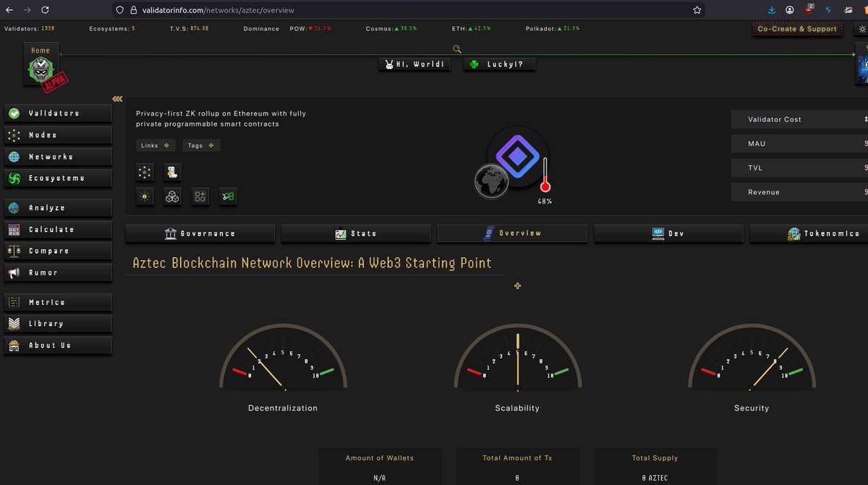Viewport: 868px width, 485px height.
Task: Click the yellow sun-like icon
Action: click(x=145, y=196)
